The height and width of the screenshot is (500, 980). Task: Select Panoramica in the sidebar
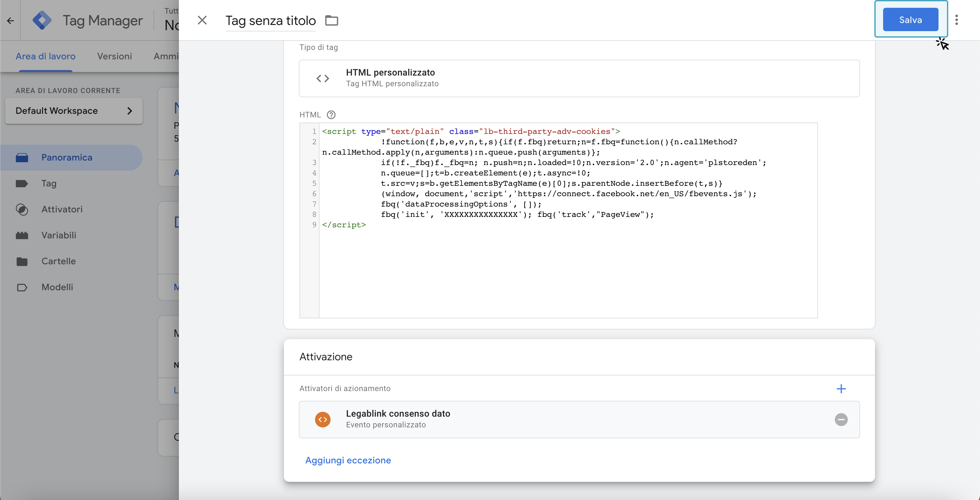tap(72, 158)
